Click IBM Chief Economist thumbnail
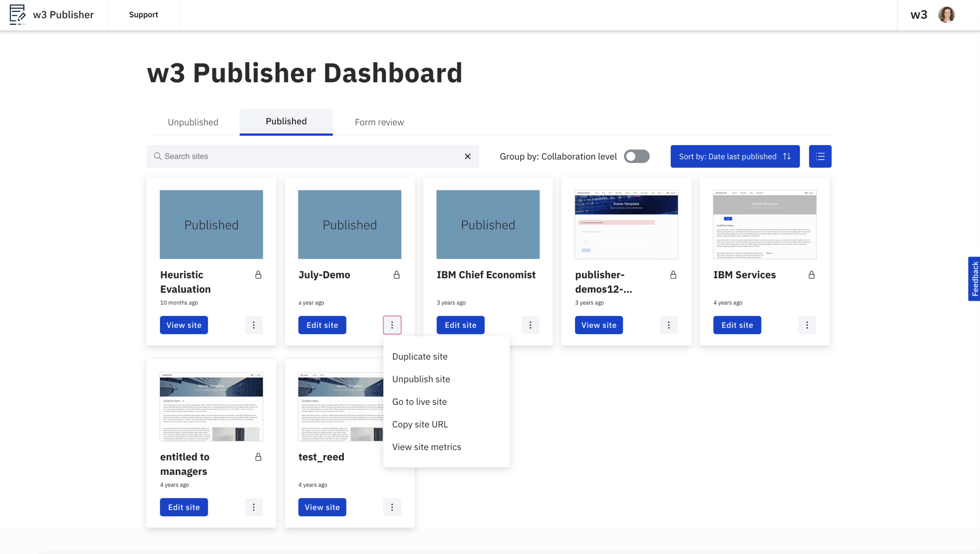Screen dimensions: 980x554 point(488,225)
